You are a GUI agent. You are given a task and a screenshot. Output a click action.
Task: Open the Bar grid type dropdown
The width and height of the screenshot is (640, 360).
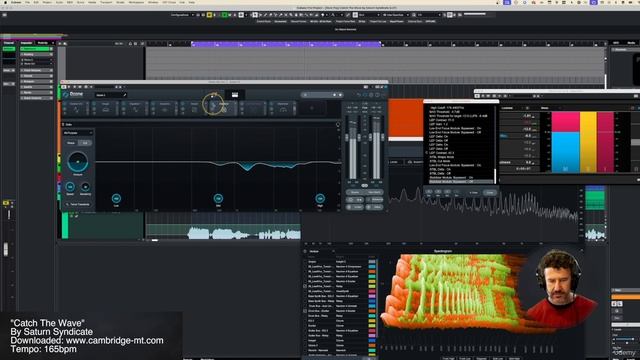[x=368, y=15]
